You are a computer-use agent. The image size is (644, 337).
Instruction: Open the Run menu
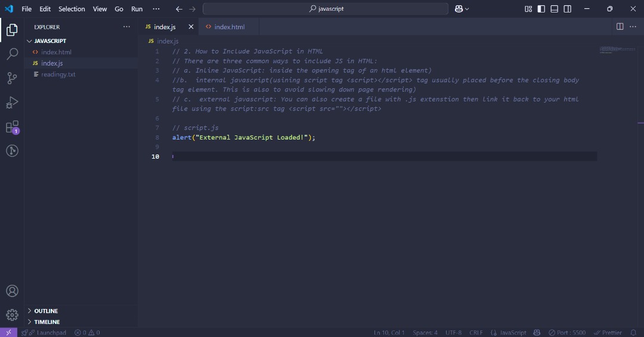137,8
